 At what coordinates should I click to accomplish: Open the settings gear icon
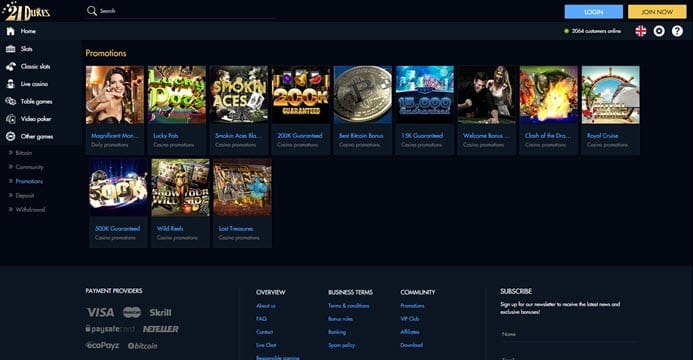(x=659, y=31)
